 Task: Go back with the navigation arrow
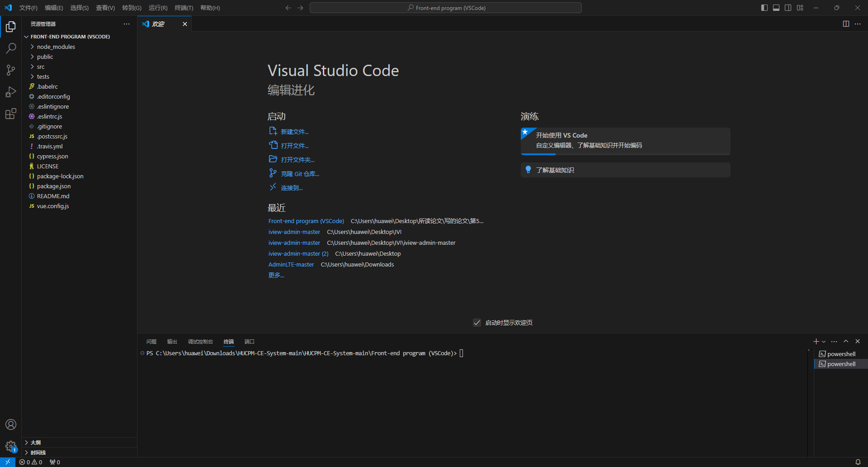[x=288, y=8]
